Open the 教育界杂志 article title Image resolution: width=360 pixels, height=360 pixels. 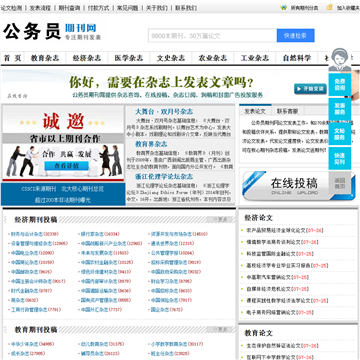pos(151,144)
